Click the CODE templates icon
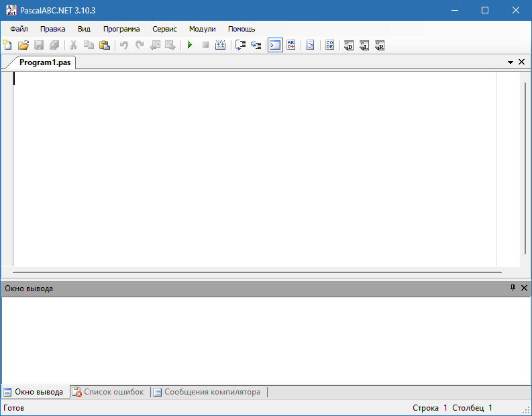The height and width of the screenshot is (416, 532). [330, 45]
